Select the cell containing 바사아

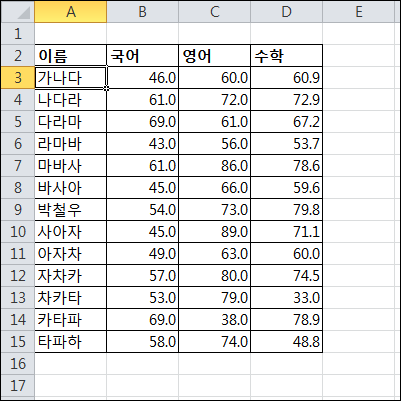(x=71, y=188)
